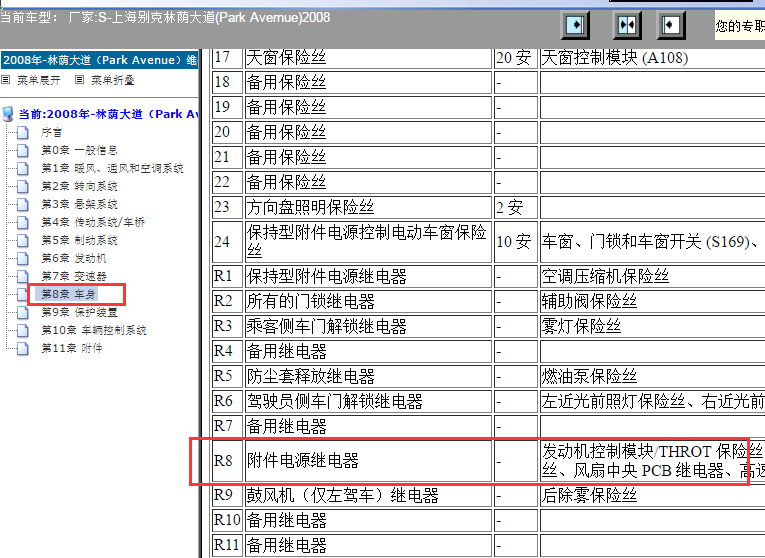Open 第5章 制动系统
Screen dimensions: 765x558
click(x=79, y=240)
